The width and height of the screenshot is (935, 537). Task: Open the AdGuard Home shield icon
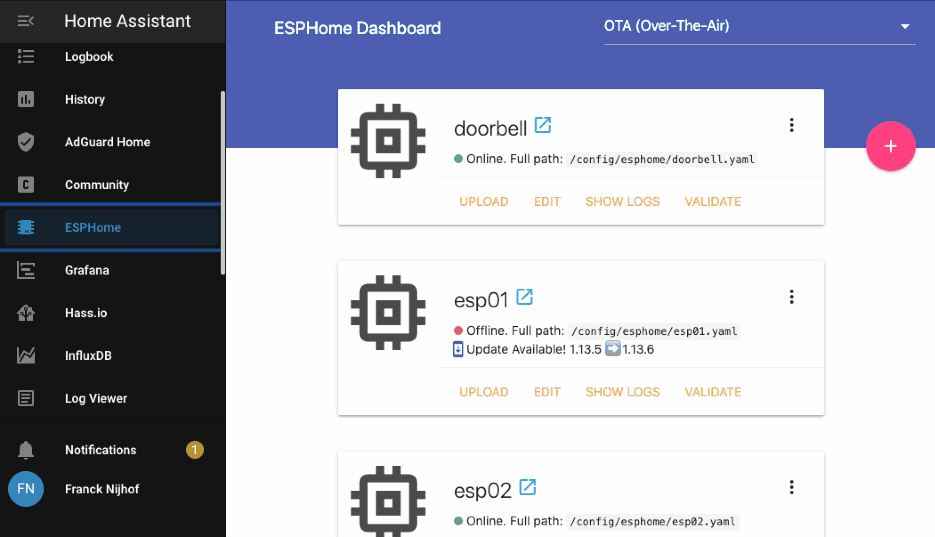[26, 142]
